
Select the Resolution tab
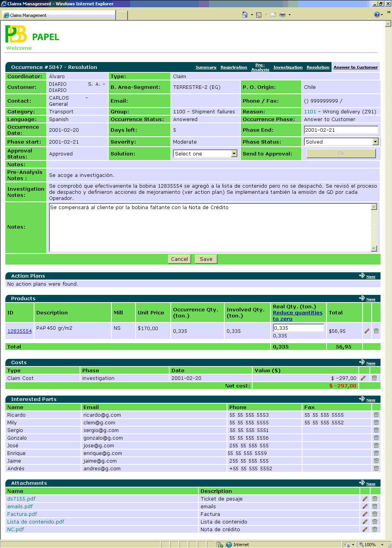pyautogui.click(x=318, y=67)
